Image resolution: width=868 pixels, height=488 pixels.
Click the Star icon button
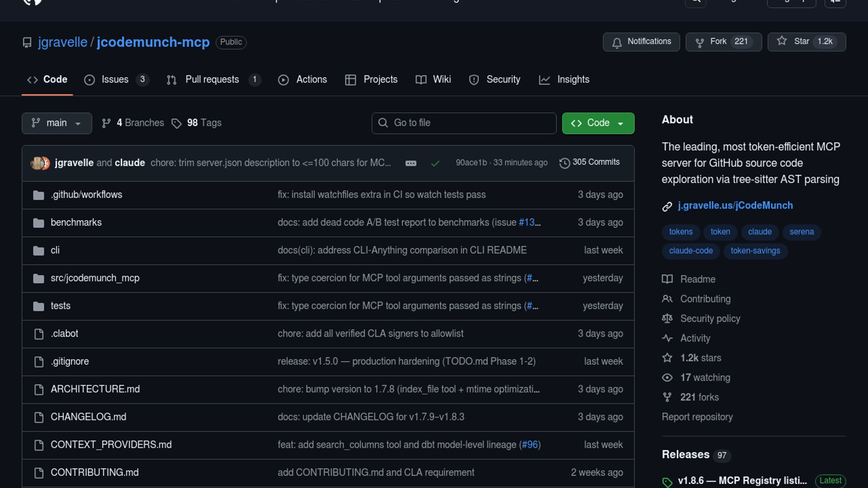tap(782, 41)
